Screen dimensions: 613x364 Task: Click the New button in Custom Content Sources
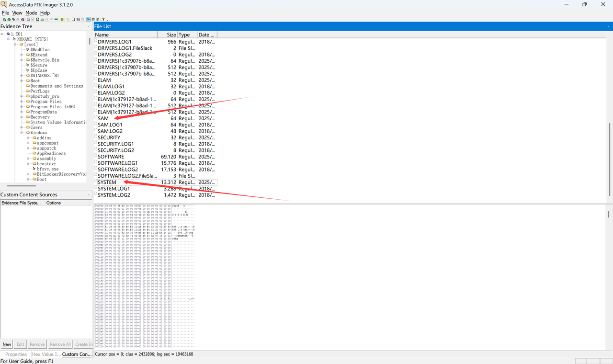7,344
